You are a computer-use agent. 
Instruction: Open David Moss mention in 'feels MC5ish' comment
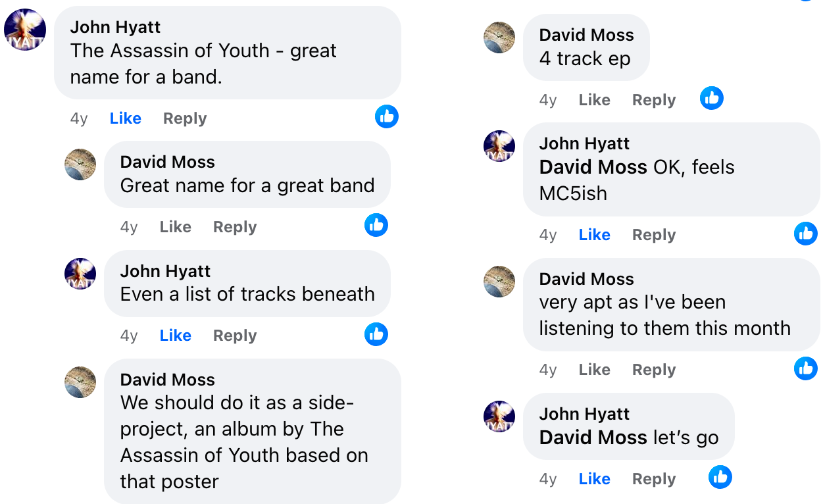[x=593, y=167]
